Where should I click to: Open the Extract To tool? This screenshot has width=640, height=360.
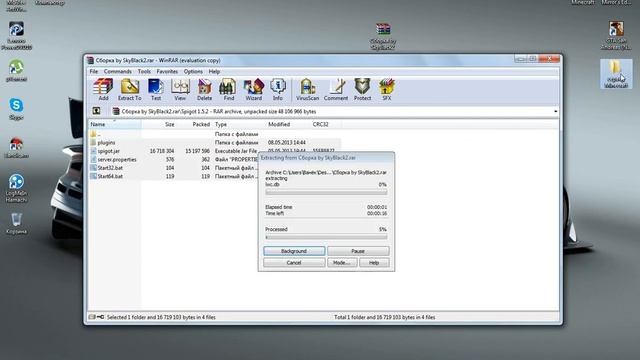pyautogui.click(x=129, y=90)
